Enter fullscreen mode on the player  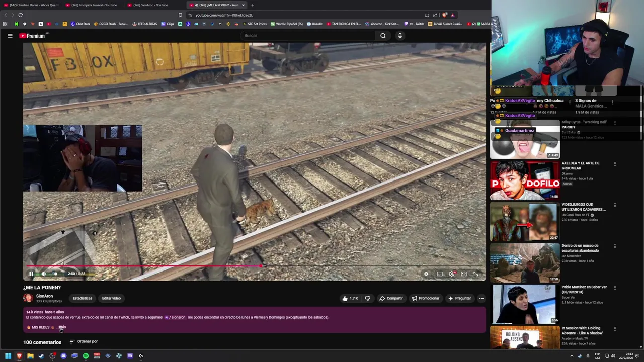point(476,274)
